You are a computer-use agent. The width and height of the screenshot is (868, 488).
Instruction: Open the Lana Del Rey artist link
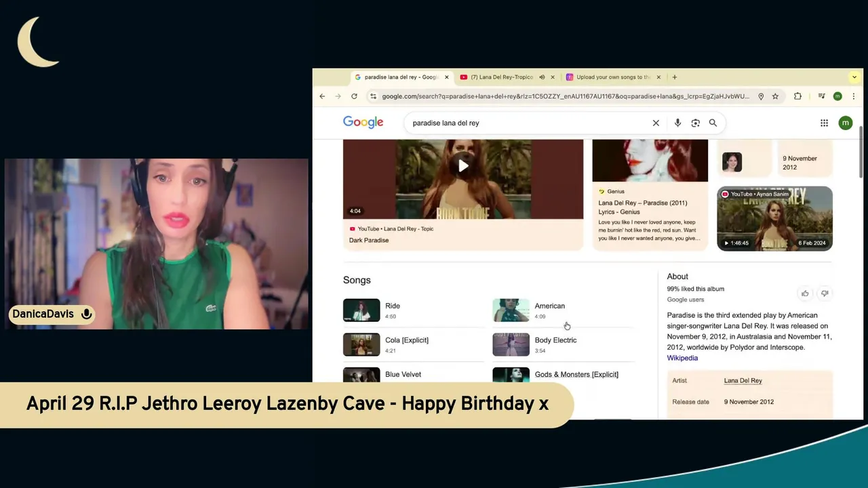click(x=743, y=381)
